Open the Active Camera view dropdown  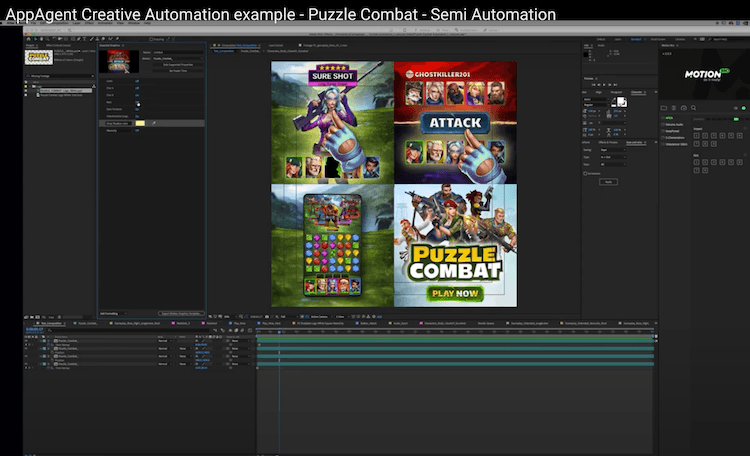[321, 317]
